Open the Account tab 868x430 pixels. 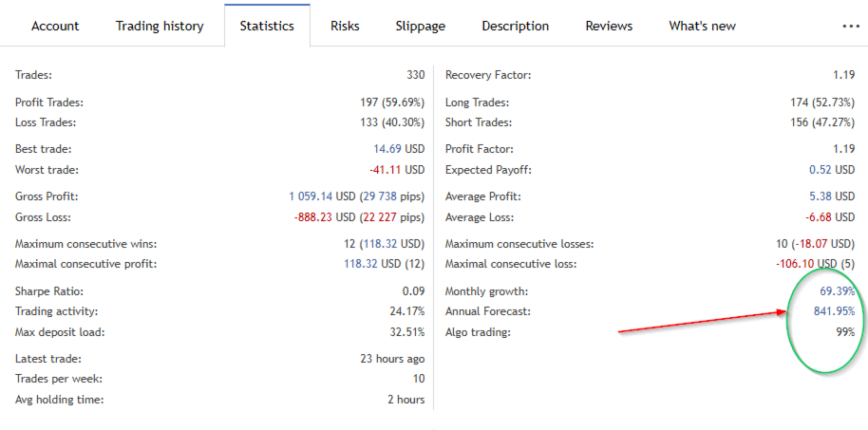coord(55,26)
